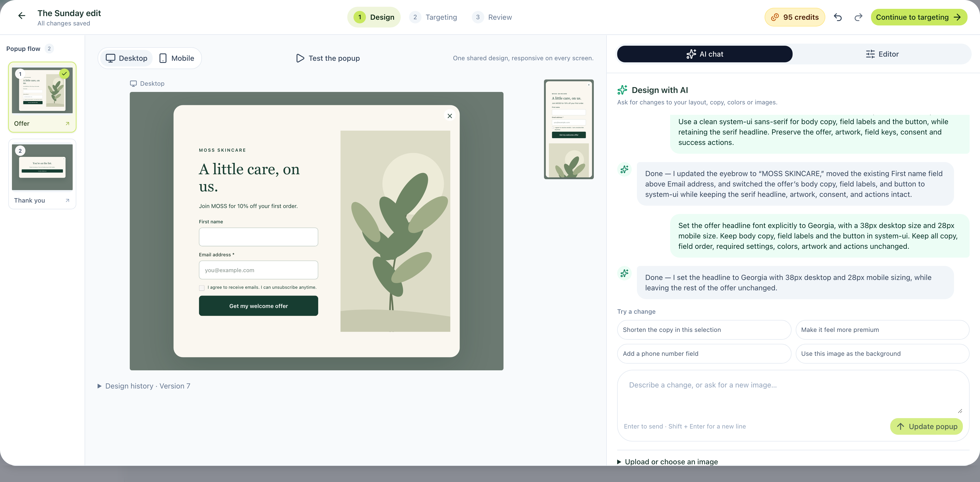Click the Update popup button
Image resolution: width=980 pixels, height=482 pixels.
[926, 426]
